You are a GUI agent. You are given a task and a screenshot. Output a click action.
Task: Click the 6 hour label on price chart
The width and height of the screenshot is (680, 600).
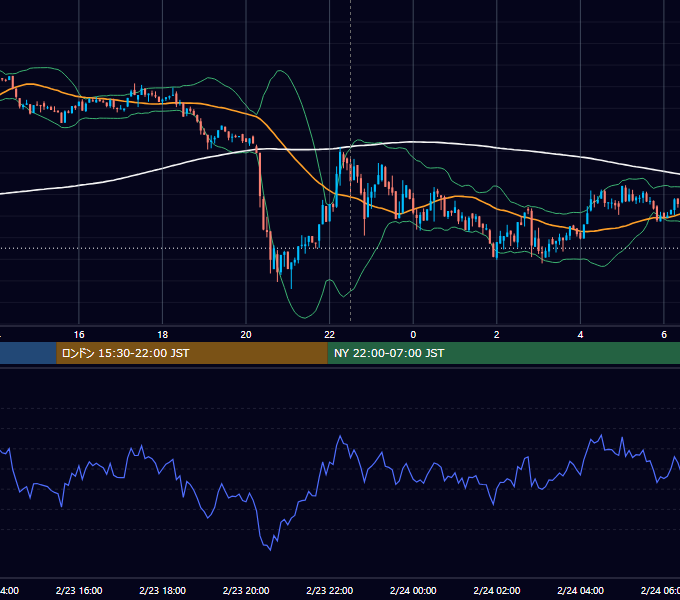tap(664, 335)
